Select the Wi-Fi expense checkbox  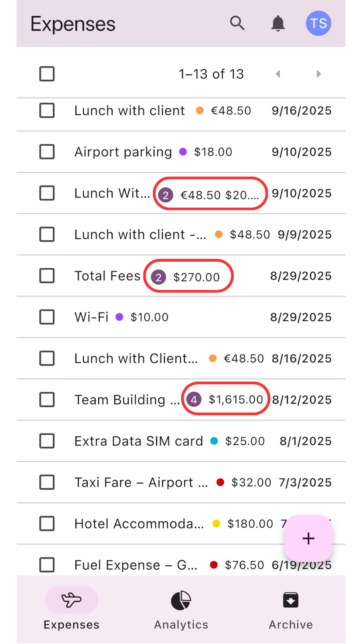tap(47, 317)
